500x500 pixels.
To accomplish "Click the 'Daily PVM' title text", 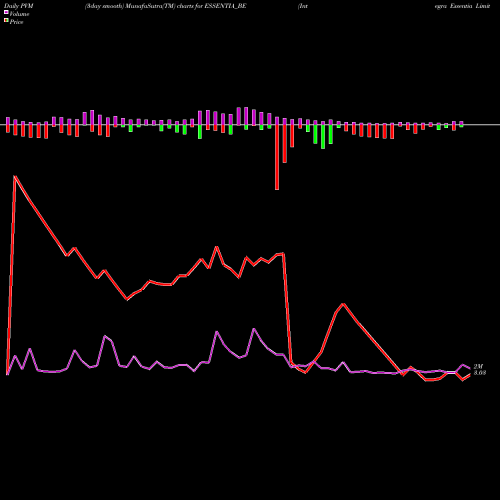I will [19, 6].
